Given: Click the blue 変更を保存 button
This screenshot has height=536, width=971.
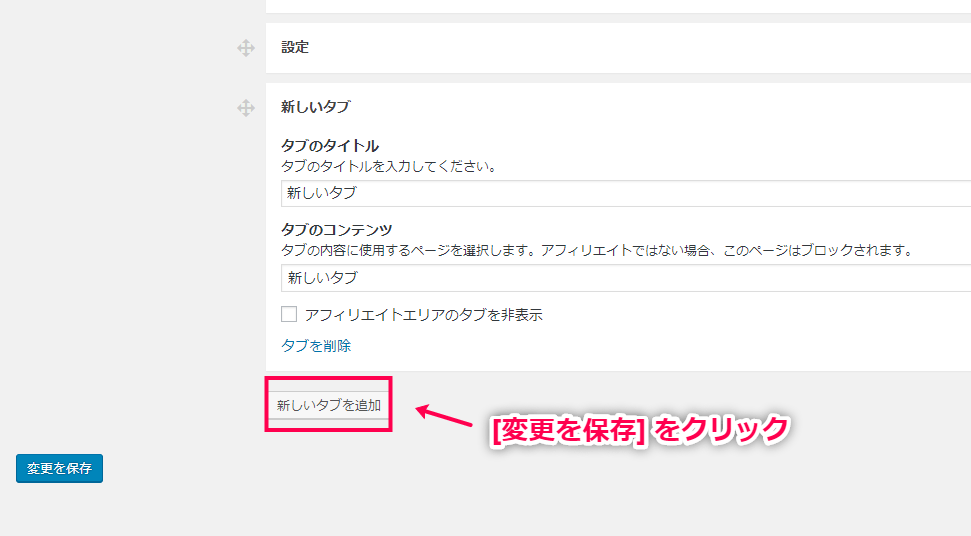Looking at the screenshot, I should [x=59, y=469].
